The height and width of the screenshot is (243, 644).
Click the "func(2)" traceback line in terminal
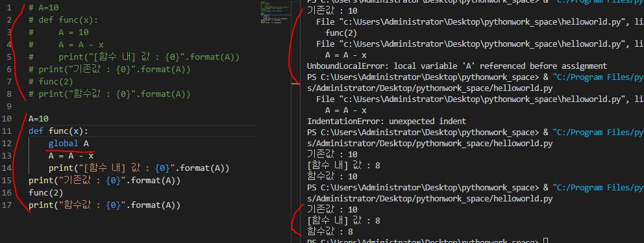(x=341, y=33)
